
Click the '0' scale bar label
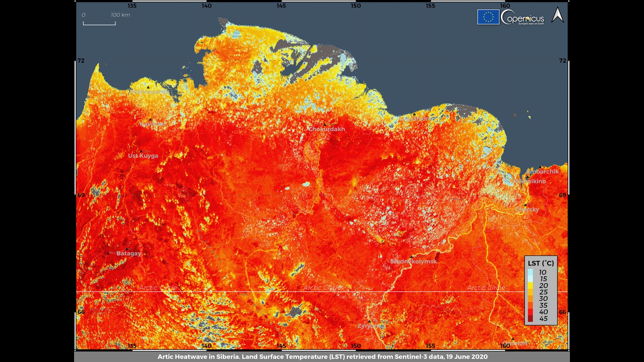tap(83, 15)
